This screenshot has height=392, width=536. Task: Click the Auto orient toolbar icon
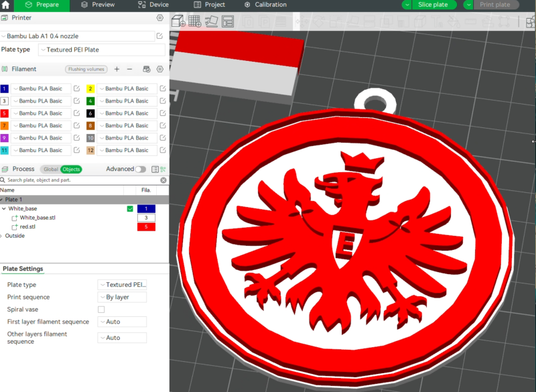point(211,21)
